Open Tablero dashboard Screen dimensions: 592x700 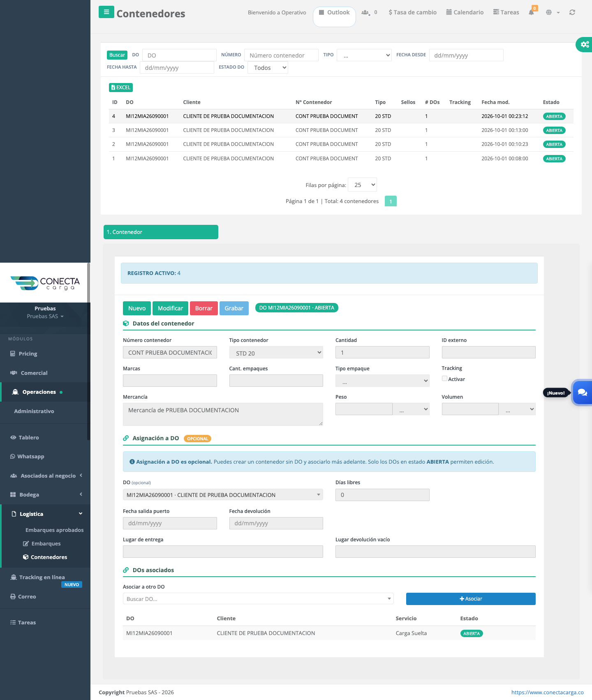[x=29, y=437]
